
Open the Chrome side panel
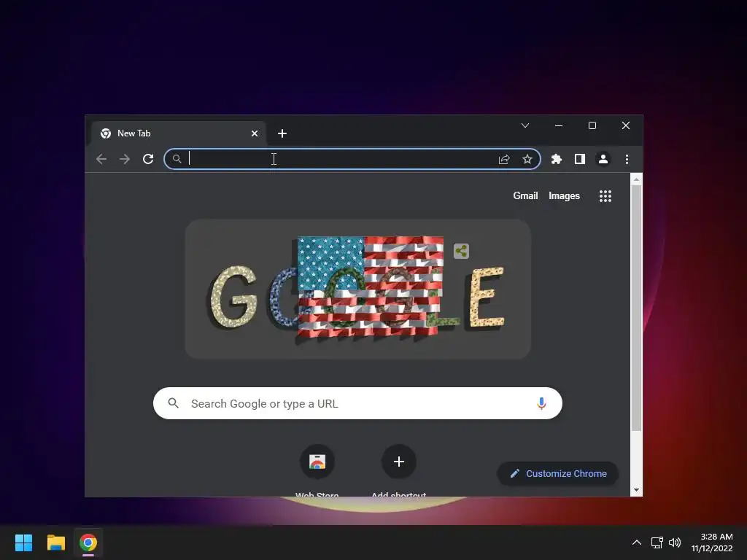(x=580, y=159)
